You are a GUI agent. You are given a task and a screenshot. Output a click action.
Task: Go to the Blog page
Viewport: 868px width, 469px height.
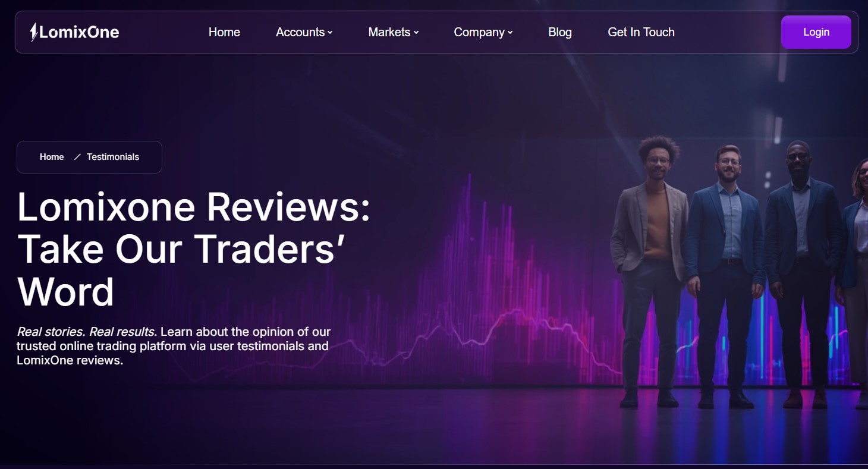coord(560,32)
